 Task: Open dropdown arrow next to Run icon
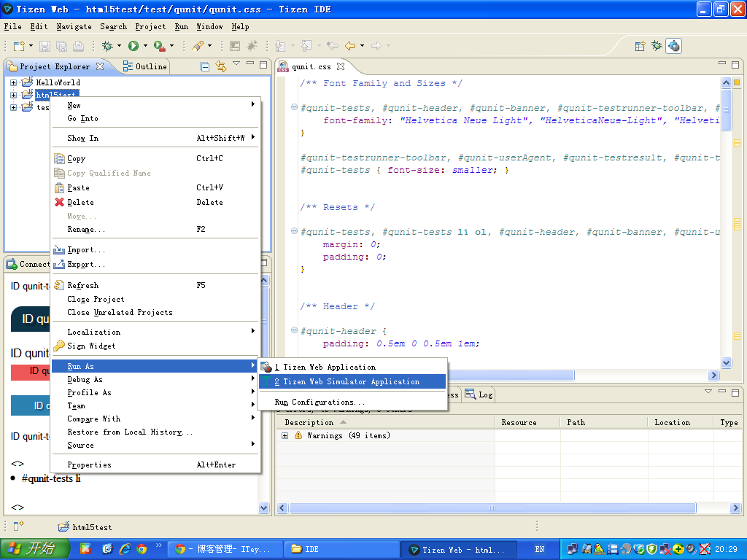click(145, 46)
